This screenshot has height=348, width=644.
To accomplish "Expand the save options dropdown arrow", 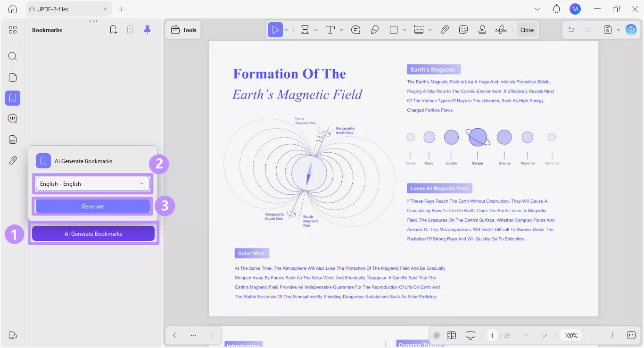I will click(619, 30).
